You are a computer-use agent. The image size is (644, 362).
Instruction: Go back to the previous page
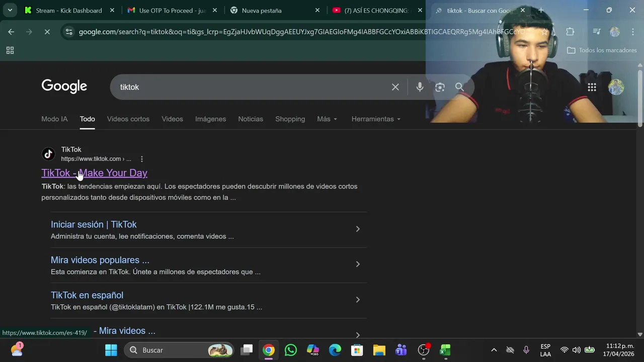11,32
